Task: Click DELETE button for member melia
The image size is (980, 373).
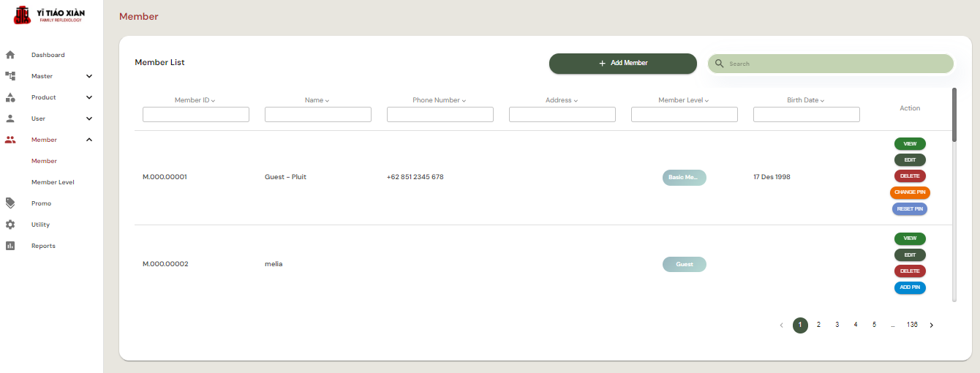Action: point(910,271)
